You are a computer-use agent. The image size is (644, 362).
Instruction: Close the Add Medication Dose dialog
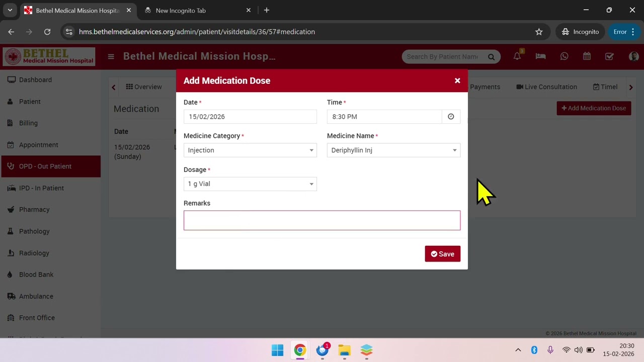click(457, 80)
